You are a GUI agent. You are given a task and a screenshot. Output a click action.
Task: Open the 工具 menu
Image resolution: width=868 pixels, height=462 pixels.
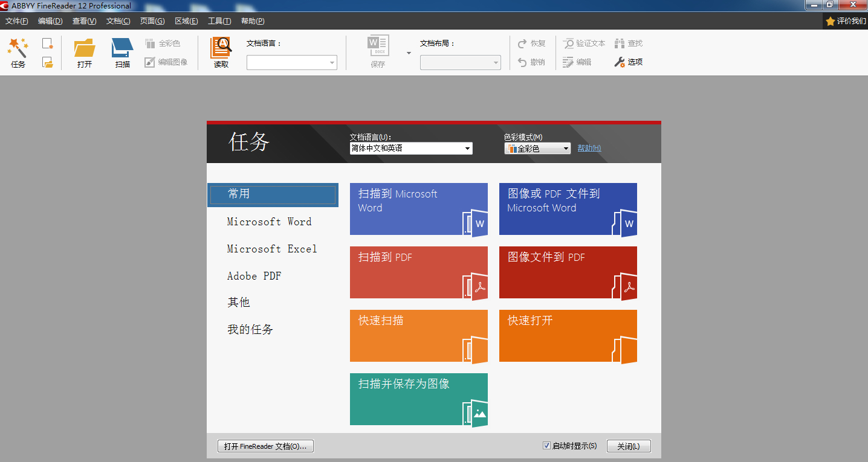[x=219, y=21]
